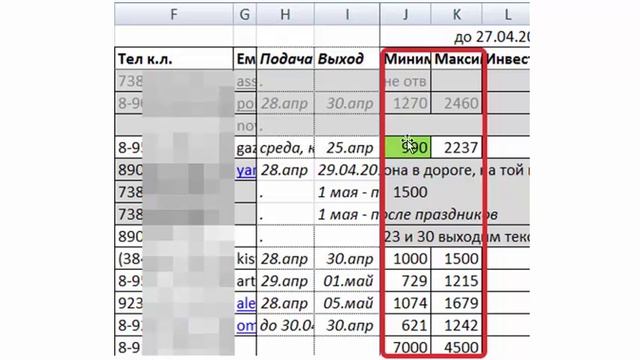Viewport: 640px width, 360px height.
Task: Select the 'до 30.04' cell
Action: tap(285, 325)
